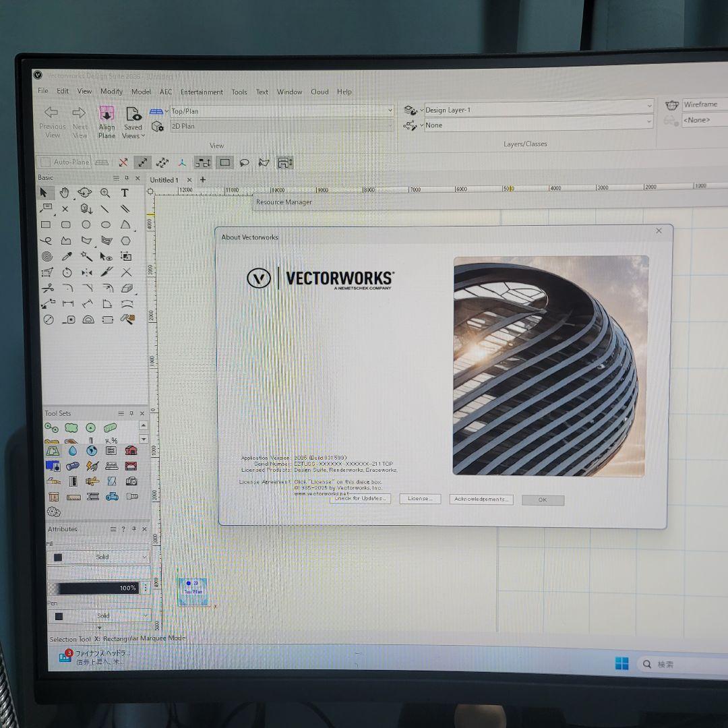Click the Windows taskbar search field

[x=667, y=663]
